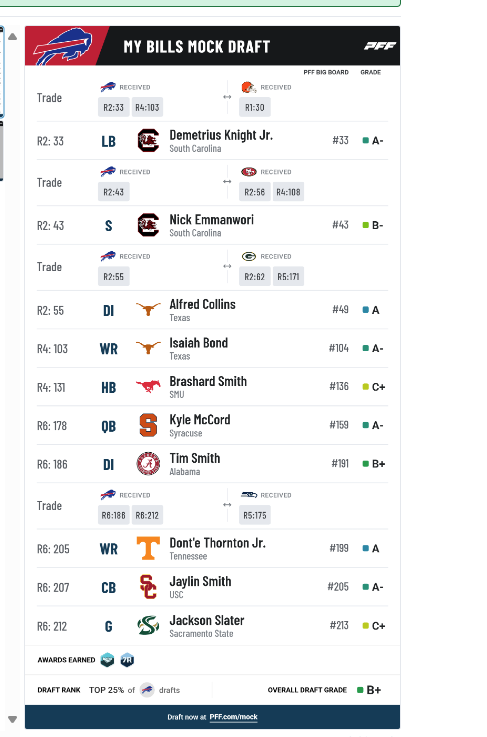487x737 pixels.
Task: Click the 7R awards earned badge
Action: [127, 660]
